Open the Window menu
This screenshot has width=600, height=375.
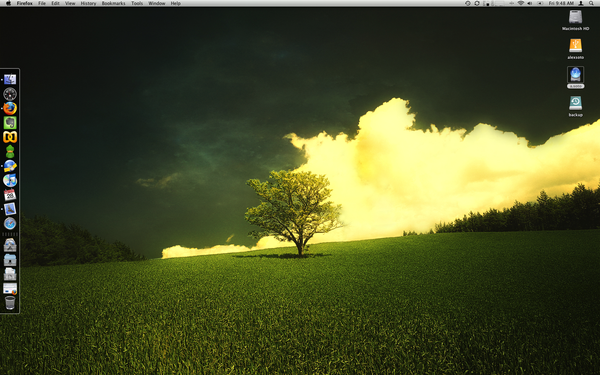coord(157,3)
